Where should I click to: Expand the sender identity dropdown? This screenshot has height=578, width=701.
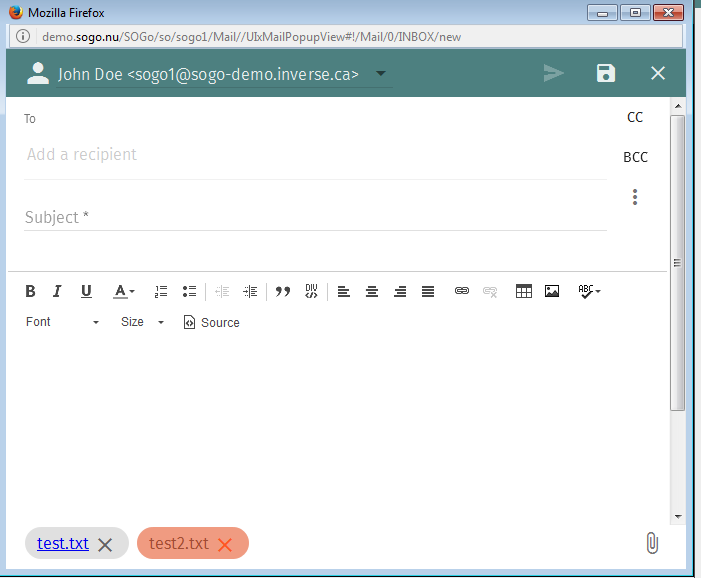coord(380,73)
